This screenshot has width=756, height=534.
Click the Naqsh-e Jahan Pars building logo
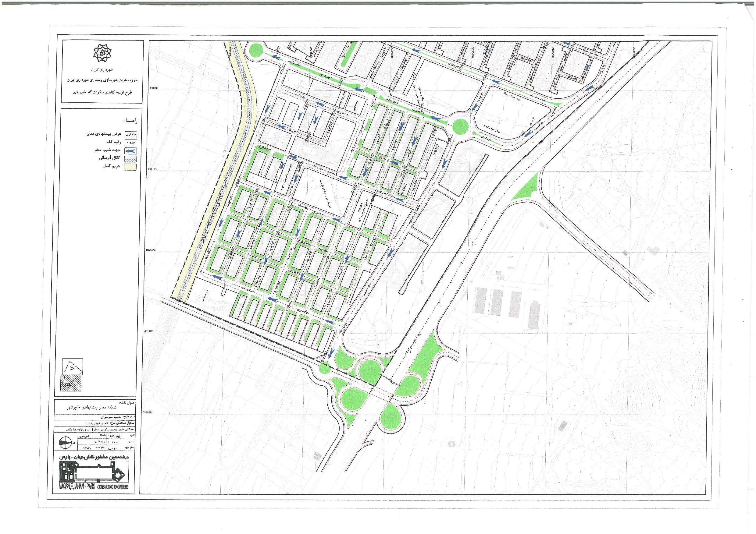point(94,472)
